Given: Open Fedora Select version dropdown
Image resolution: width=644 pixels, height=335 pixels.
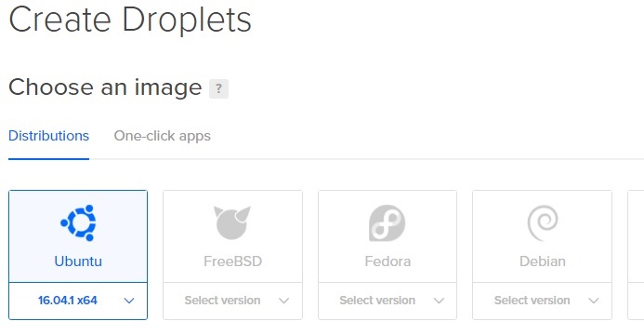Looking at the screenshot, I should point(388,301).
